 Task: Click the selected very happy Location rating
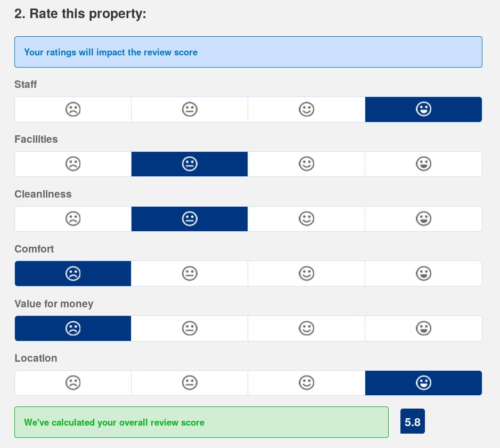[x=423, y=383]
